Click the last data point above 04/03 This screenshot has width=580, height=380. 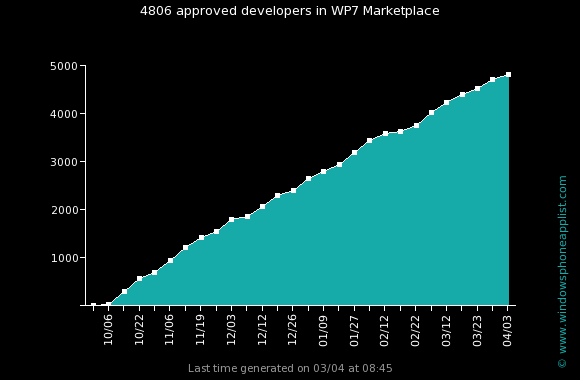509,74
